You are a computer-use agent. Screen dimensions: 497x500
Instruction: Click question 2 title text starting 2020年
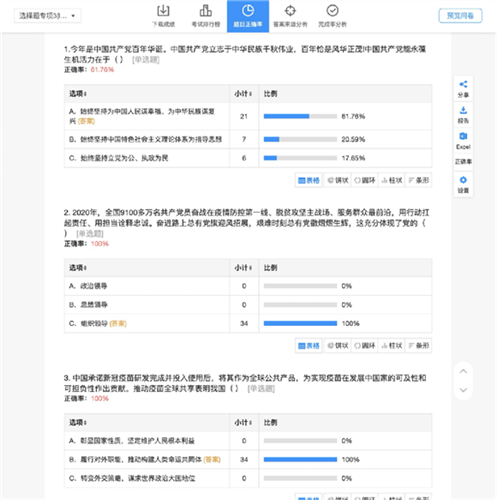tap(246, 223)
